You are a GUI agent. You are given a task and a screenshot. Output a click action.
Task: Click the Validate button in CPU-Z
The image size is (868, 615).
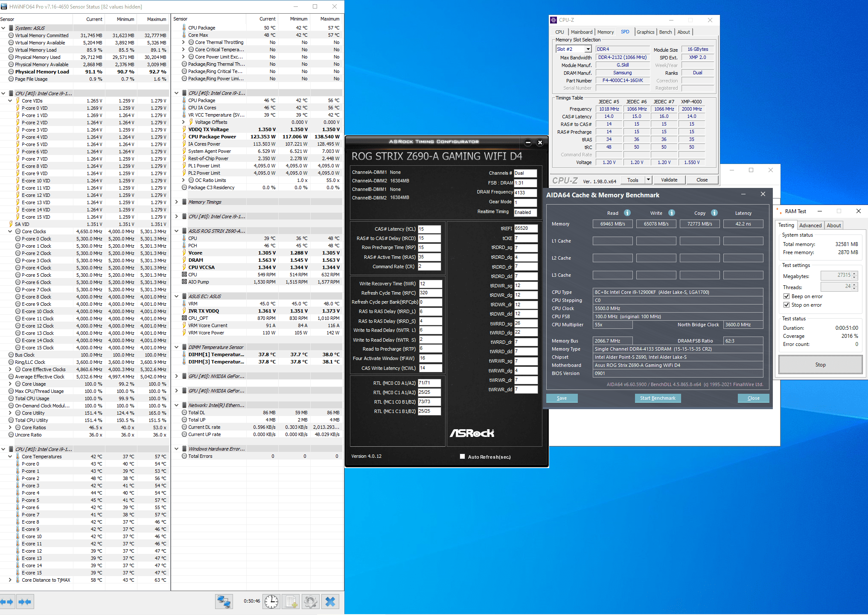click(669, 180)
